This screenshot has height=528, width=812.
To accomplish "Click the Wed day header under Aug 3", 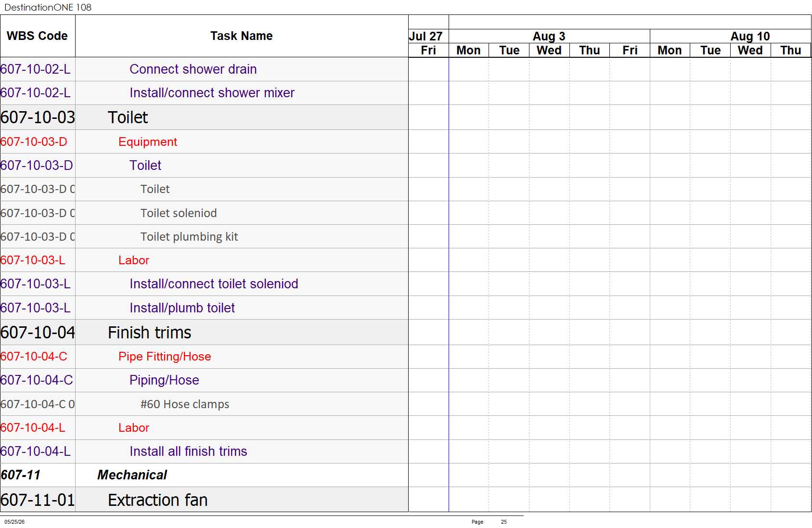I will tap(549, 50).
